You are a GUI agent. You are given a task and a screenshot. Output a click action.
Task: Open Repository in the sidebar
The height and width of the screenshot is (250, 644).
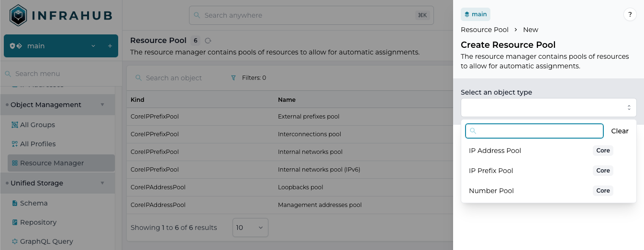point(38,222)
